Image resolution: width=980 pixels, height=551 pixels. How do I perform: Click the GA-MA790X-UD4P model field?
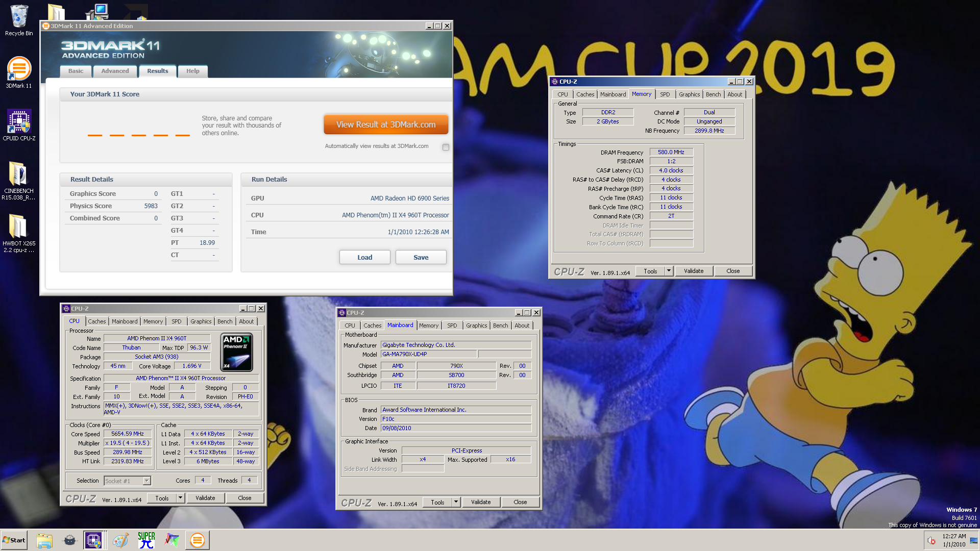pos(429,354)
